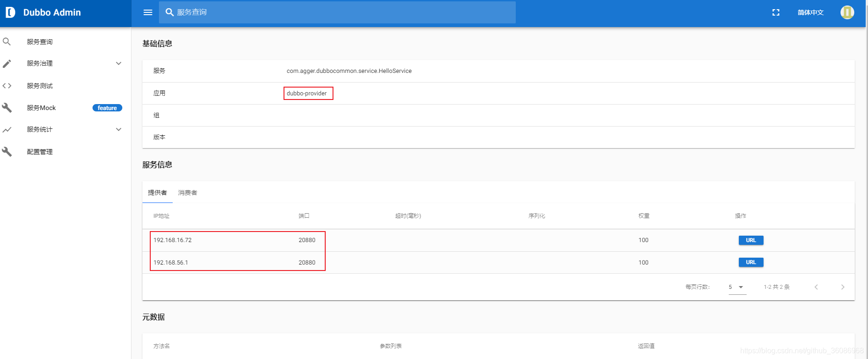This screenshot has height=359, width=868.
Task: Go to the next page arrow
Action: [x=843, y=287]
